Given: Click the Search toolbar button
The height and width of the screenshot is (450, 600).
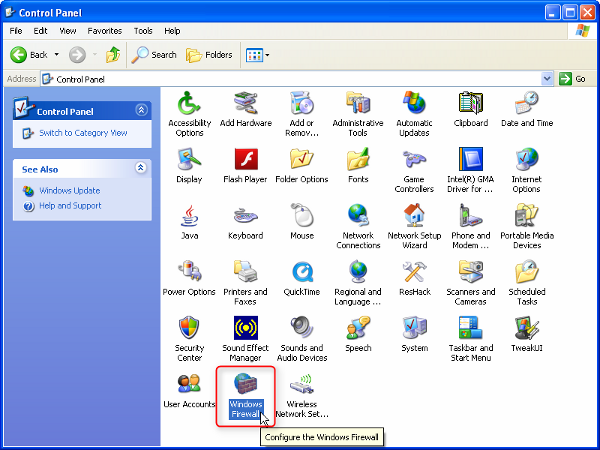Looking at the screenshot, I should point(154,55).
